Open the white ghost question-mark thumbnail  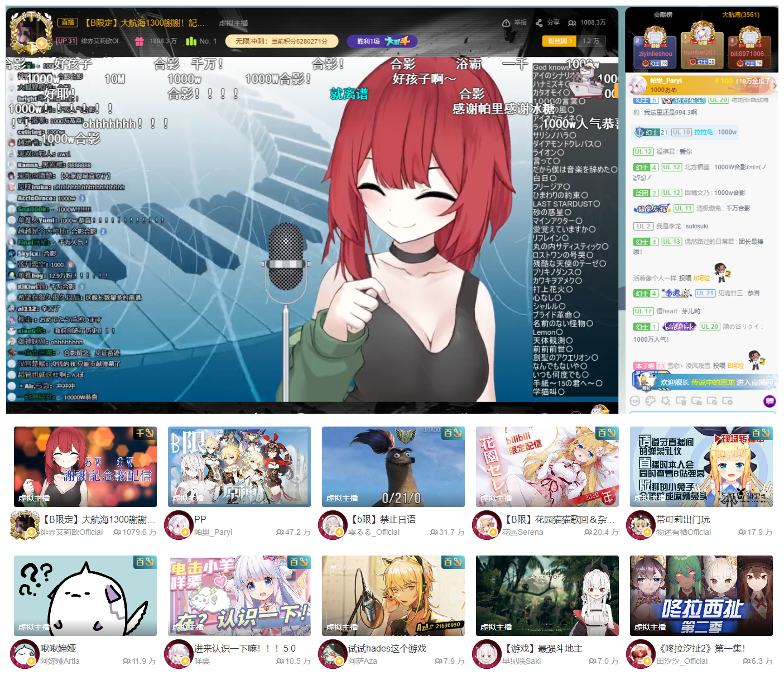click(x=85, y=596)
